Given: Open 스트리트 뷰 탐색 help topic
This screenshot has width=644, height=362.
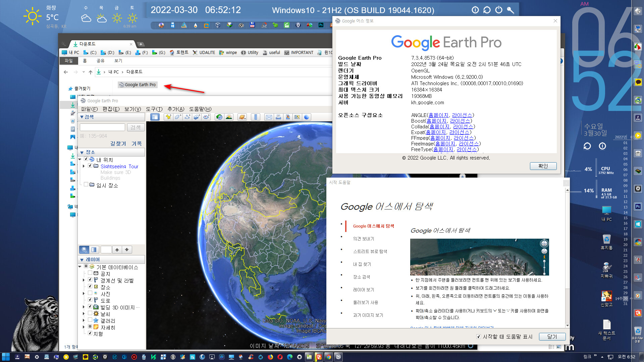Looking at the screenshot, I should [370, 251].
